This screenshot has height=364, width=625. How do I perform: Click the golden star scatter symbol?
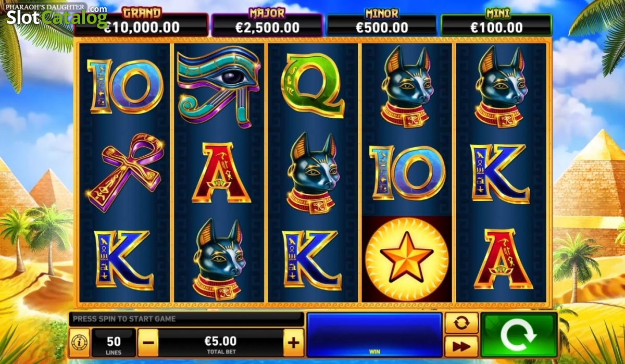pyautogui.click(x=407, y=258)
